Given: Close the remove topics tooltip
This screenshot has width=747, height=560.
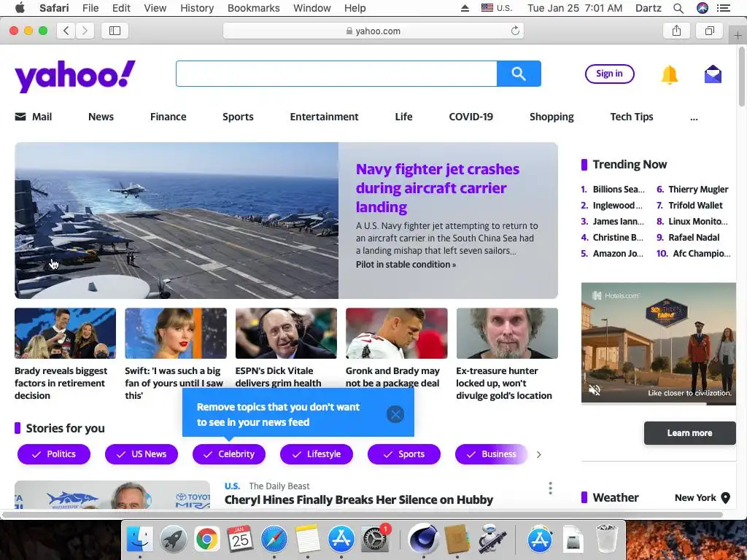Looking at the screenshot, I should point(395,414).
